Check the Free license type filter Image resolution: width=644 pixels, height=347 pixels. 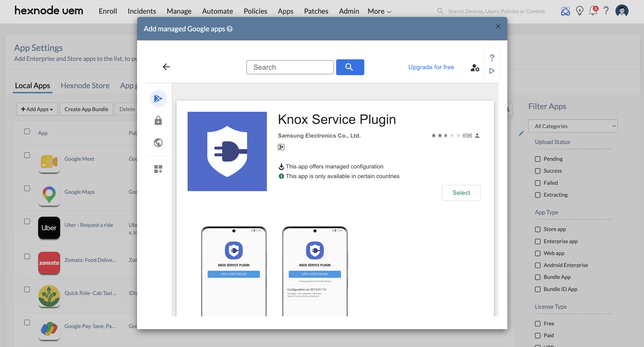tap(538, 324)
